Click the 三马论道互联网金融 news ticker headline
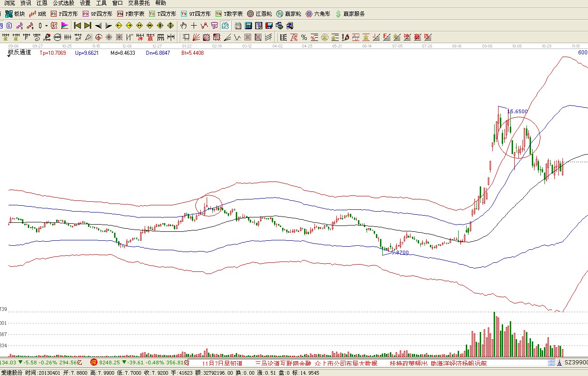The height and width of the screenshot is (376, 588). tap(283, 363)
